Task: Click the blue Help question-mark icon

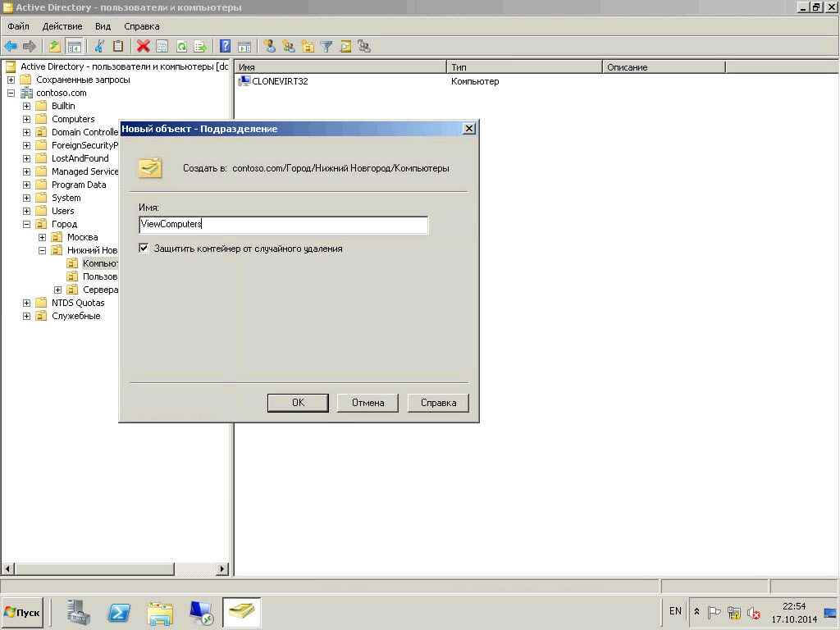Action: [226, 47]
